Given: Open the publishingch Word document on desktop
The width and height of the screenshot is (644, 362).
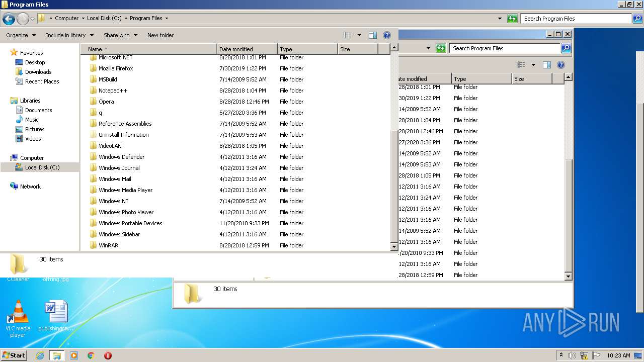Looking at the screenshot, I should (x=56, y=316).
